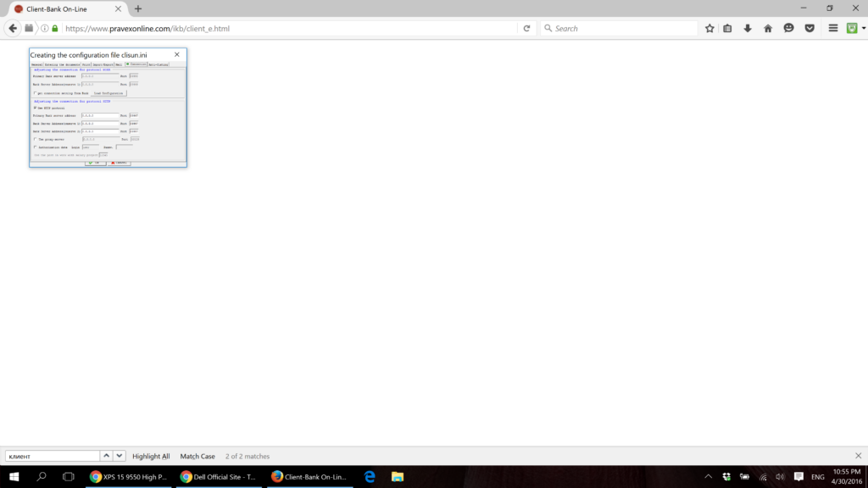The height and width of the screenshot is (488, 868).
Task: Toggle the Authorization data checkbox
Action: [x=36, y=147]
